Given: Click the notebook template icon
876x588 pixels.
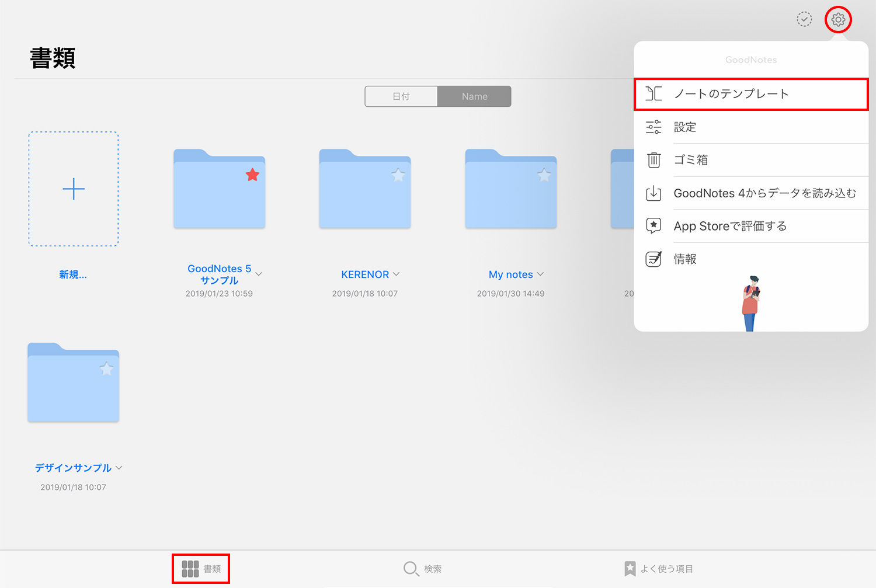Looking at the screenshot, I should 653,93.
